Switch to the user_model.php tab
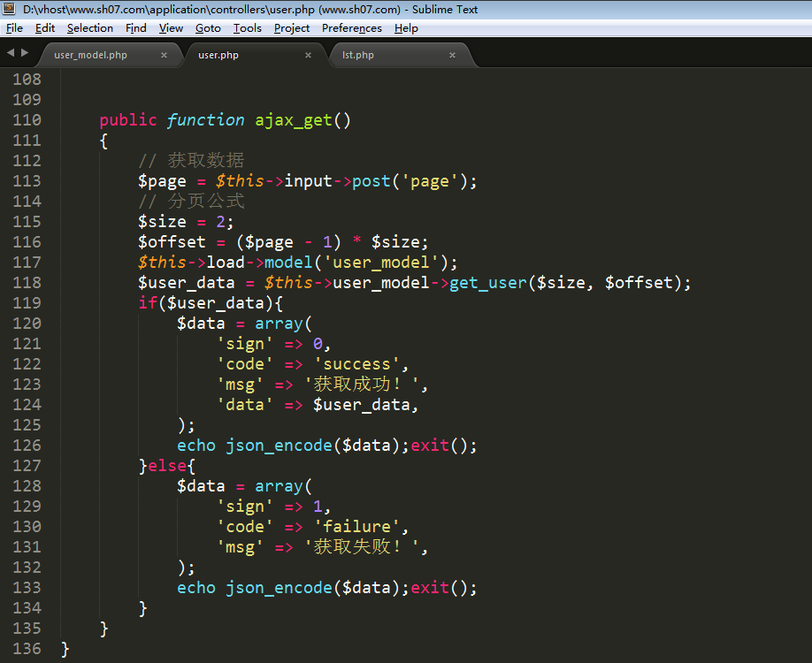 pos(90,55)
